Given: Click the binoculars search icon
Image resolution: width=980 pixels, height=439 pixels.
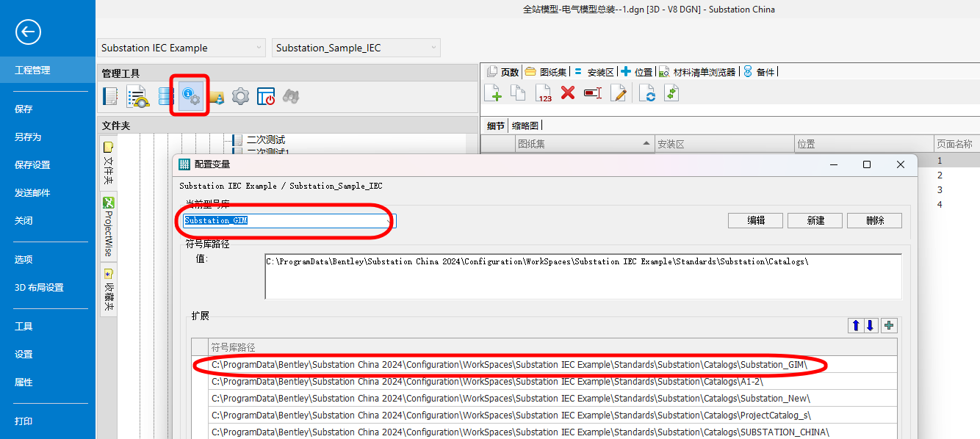Looking at the screenshot, I should [291, 96].
